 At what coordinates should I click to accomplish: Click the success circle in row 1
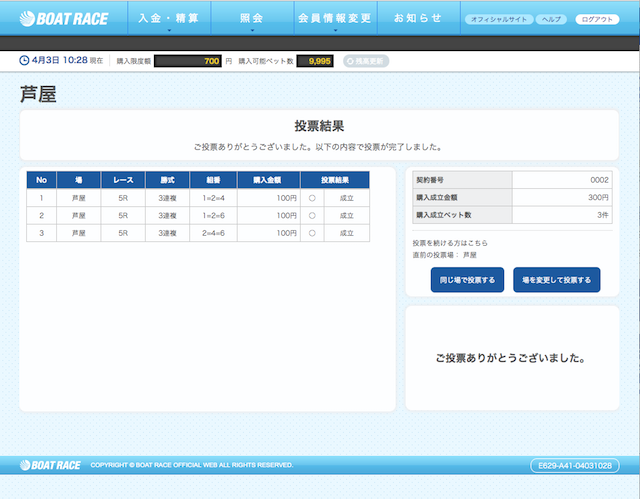pyautogui.click(x=312, y=198)
